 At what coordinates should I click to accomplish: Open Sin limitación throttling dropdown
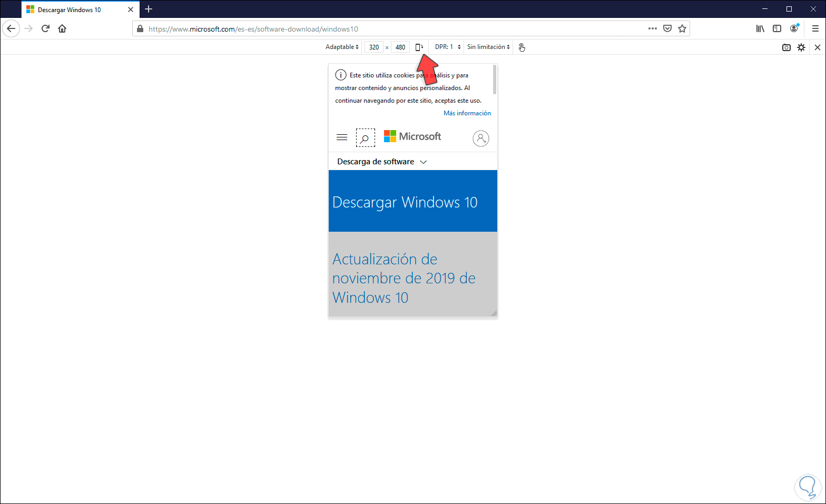pos(488,47)
